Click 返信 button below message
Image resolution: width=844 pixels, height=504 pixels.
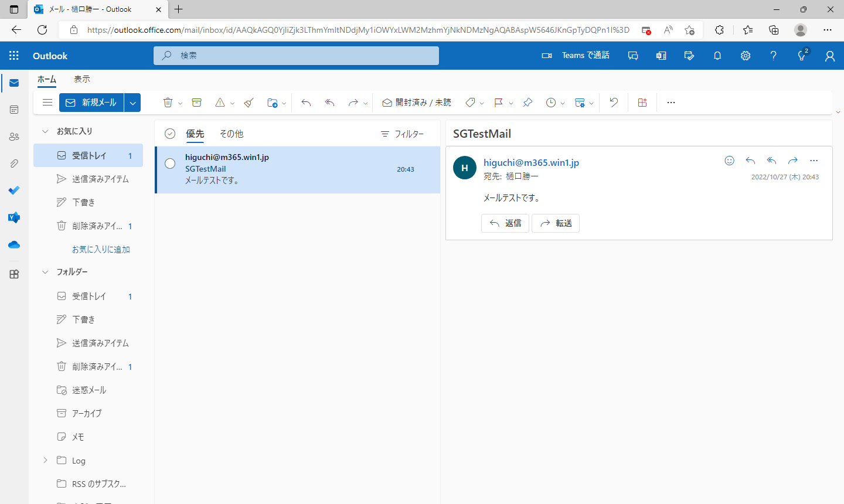(505, 223)
